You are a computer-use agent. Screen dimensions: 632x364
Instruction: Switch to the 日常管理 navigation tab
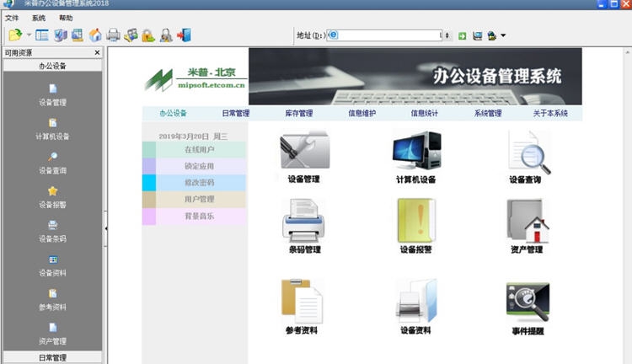(x=236, y=113)
